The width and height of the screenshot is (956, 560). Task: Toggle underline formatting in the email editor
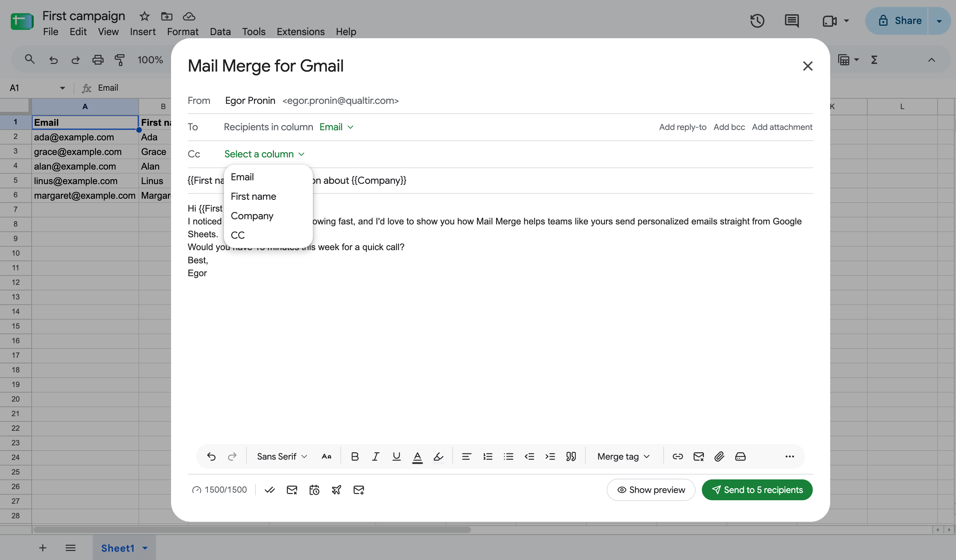[396, 456]
